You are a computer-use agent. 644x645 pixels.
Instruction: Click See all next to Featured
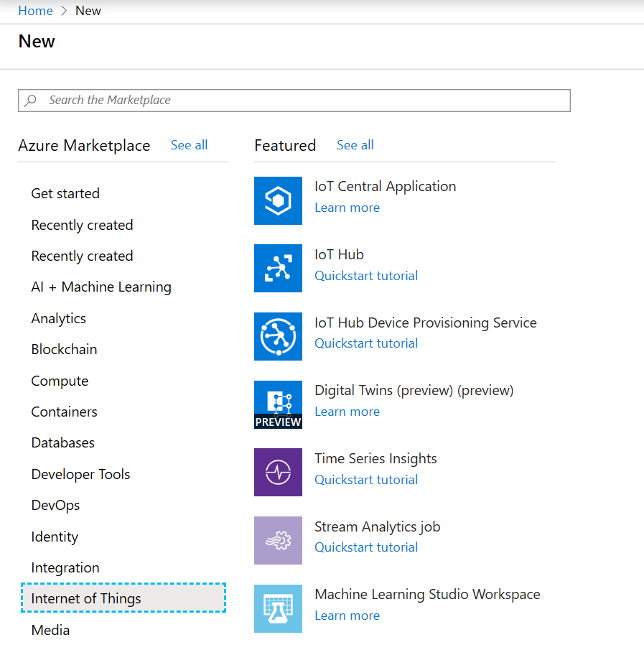click(x=355, y=145)
